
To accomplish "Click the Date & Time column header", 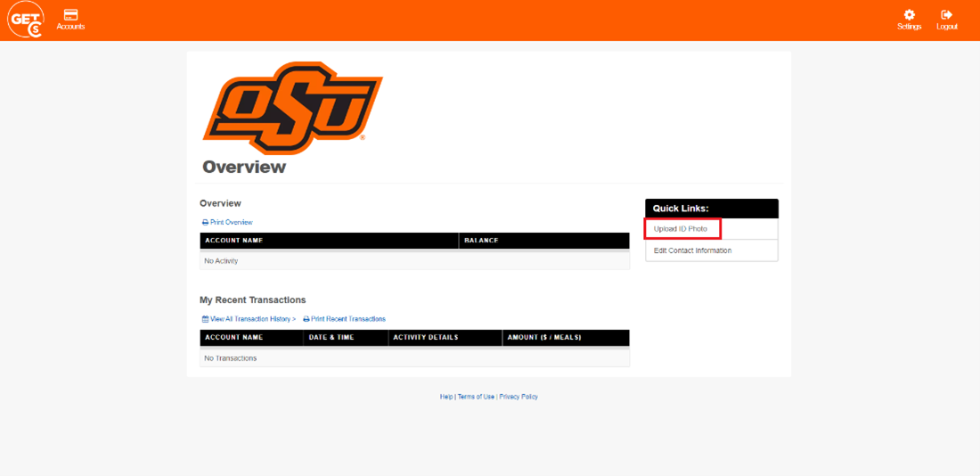I will [331, 338].
